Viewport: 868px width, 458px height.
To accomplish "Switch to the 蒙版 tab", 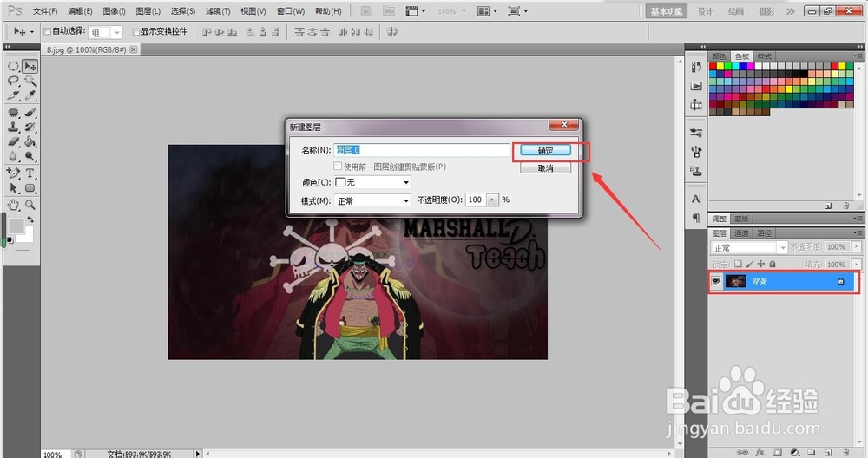I will 741,219.
